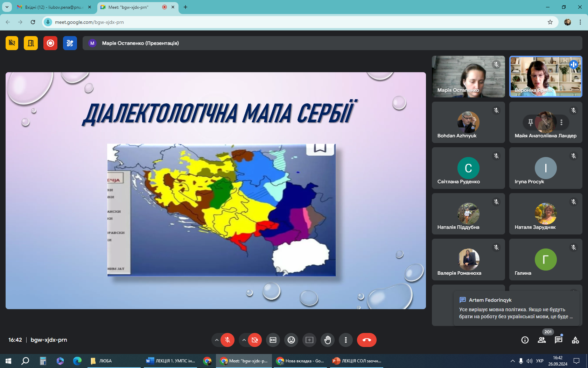Viewport: 588px width, 368px height.
Task: Open Artem Fedorinqyk's chat message notification
Action: pyautogui.click(x=516, y=309)
